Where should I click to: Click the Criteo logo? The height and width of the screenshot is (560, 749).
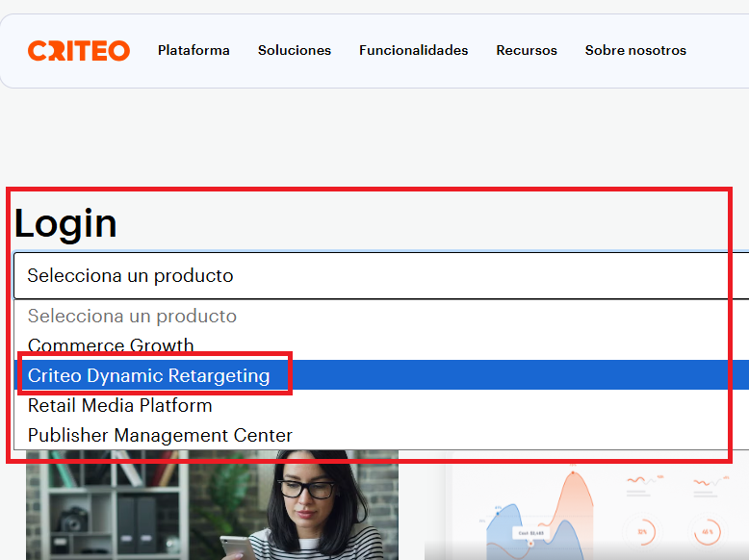pyautogui.click(x=79, y=51)
